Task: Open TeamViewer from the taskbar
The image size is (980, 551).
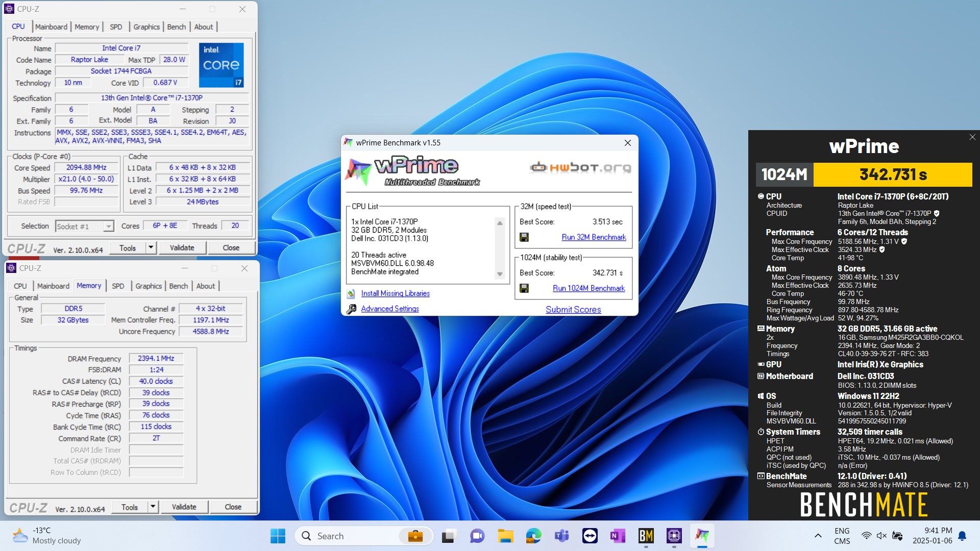Action: 590,536
